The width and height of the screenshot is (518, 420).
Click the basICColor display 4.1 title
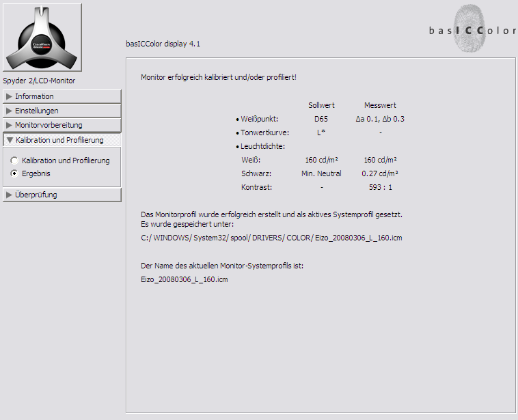163,44
